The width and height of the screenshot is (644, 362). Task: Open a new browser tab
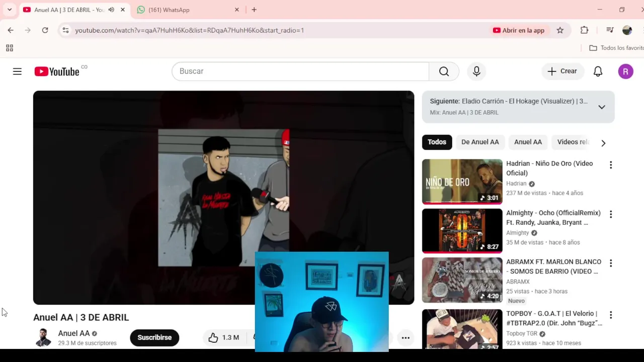coord(254,10)
